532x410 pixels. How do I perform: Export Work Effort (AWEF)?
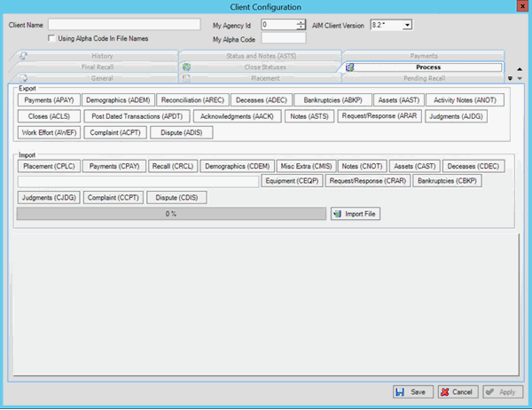[49, 132]
